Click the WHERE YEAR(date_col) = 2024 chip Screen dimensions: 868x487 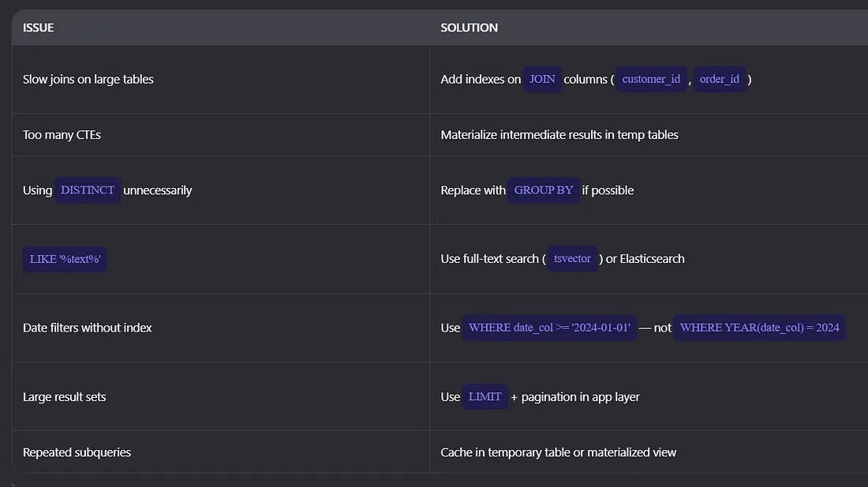759,328
